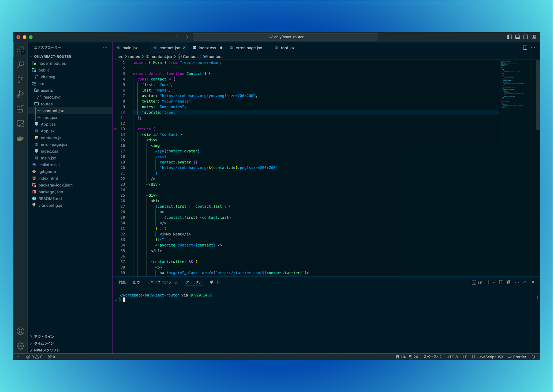Open the デバッグ コンソール panel tab
This screenshot has width=553, height=392.
tap(163, 282)
